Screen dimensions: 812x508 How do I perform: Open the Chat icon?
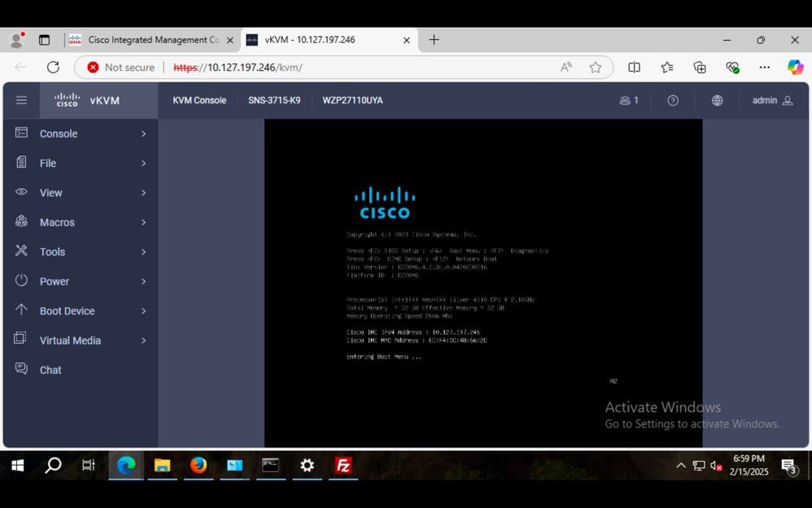21,369
